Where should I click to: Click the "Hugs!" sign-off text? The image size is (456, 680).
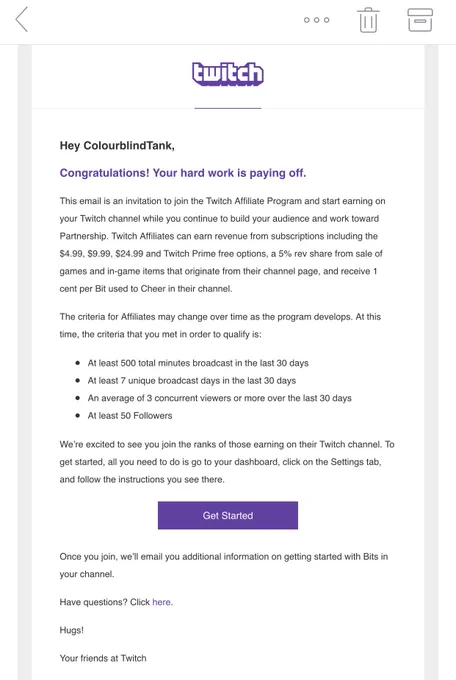pos(72,630)
